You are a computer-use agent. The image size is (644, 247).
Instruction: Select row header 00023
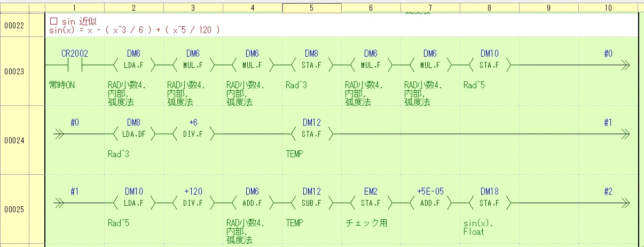(14, 72)
